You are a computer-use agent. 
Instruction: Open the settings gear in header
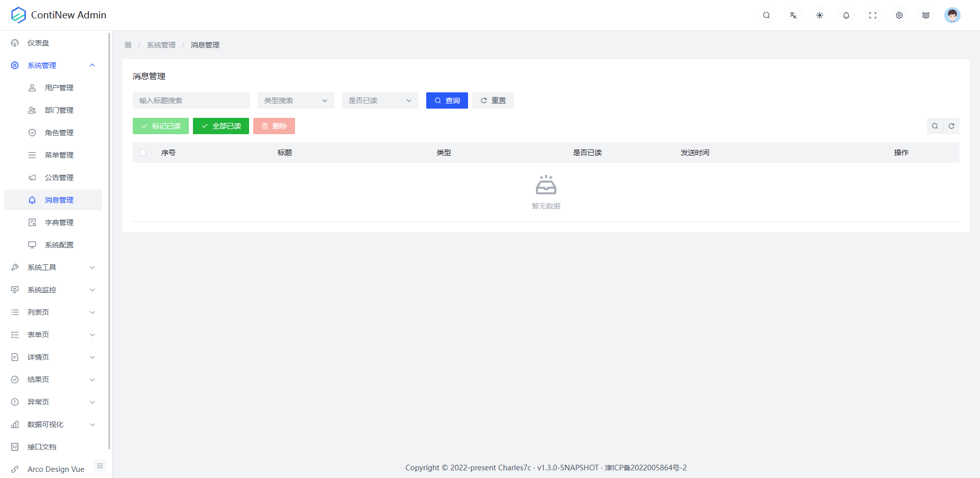point(899,15)
